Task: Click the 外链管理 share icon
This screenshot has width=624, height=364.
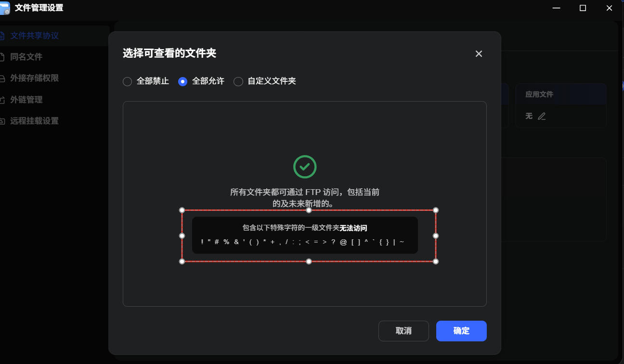Action: pyautogui.click(x=2, y=100)
